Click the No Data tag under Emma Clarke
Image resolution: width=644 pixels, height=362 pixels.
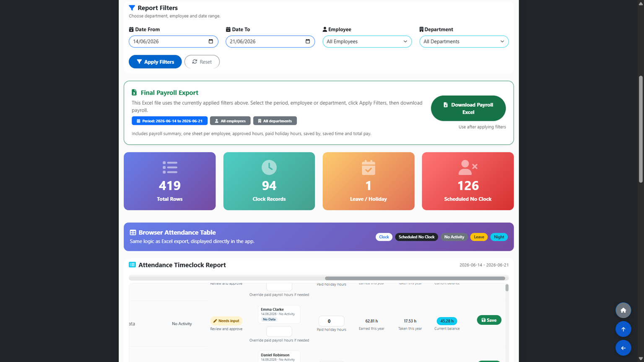269,319
